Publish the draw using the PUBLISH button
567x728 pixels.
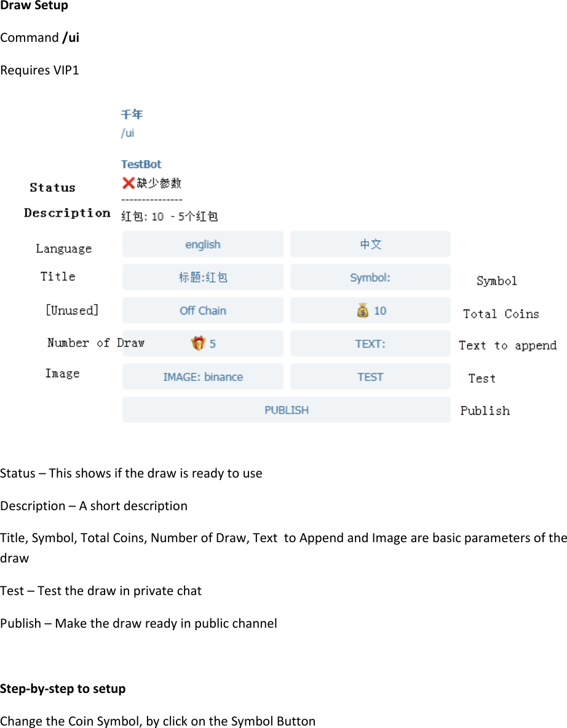(x=286, y=409)
